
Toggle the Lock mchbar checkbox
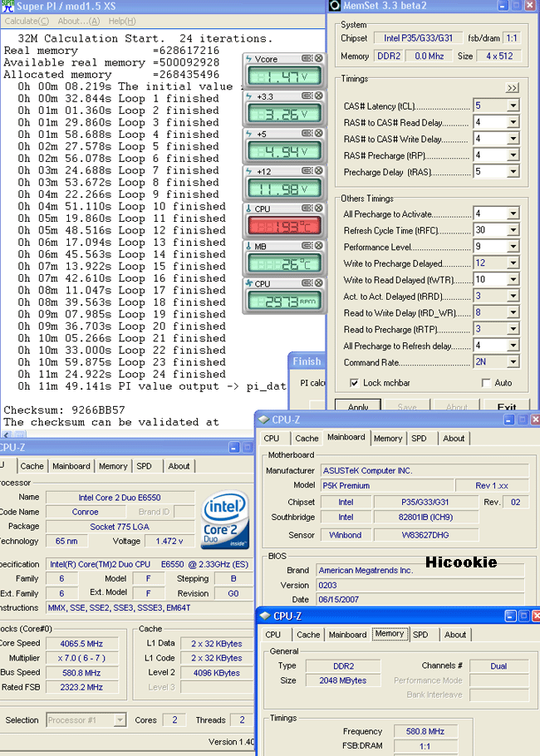click(355, 383)
